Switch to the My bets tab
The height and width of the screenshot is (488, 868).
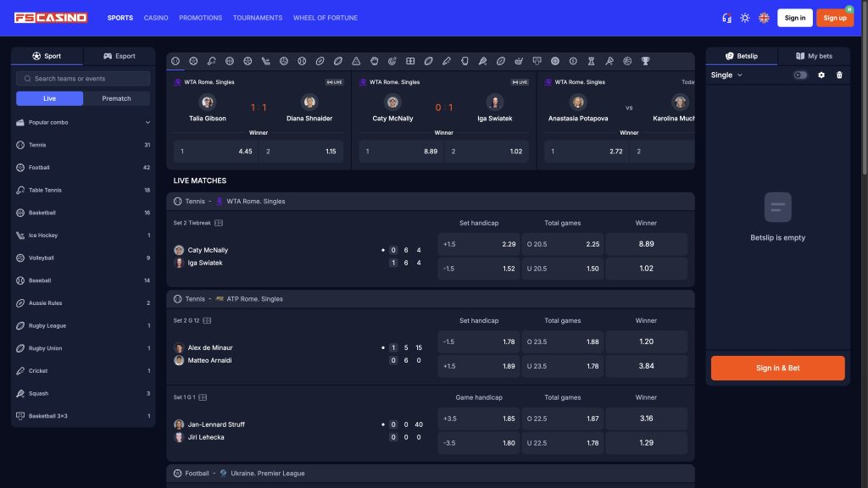click(814, 56)
